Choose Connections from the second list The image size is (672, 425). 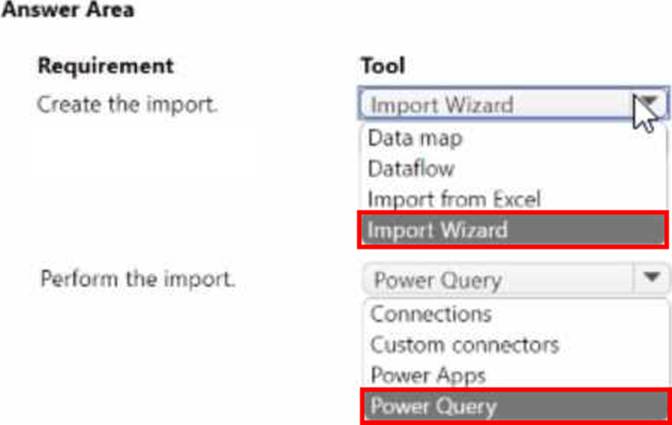coord(431,314)
